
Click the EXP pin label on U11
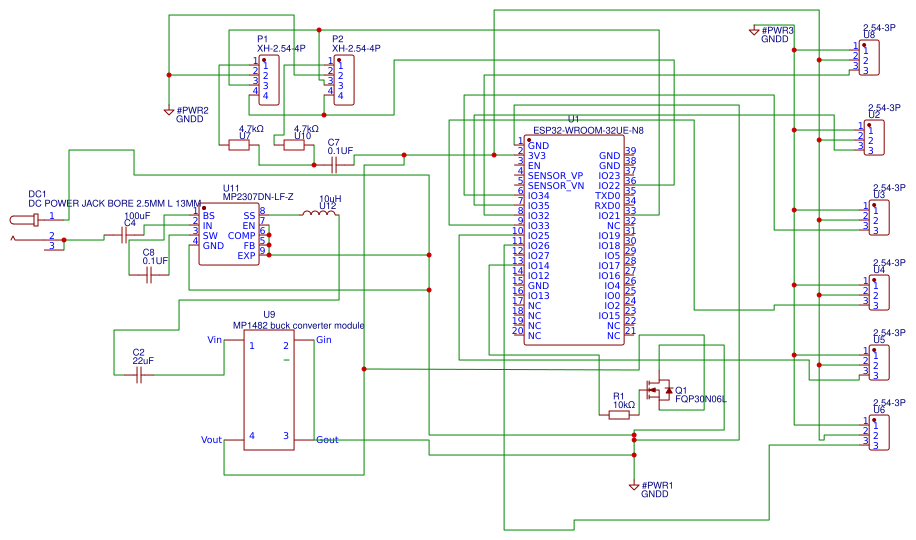coord(247,255)
